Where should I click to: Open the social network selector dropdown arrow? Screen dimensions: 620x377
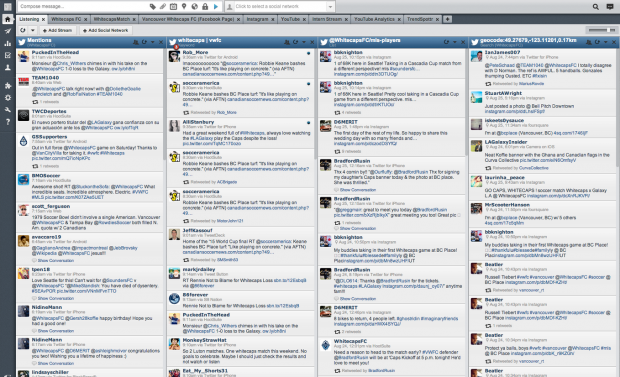[330, 6]
